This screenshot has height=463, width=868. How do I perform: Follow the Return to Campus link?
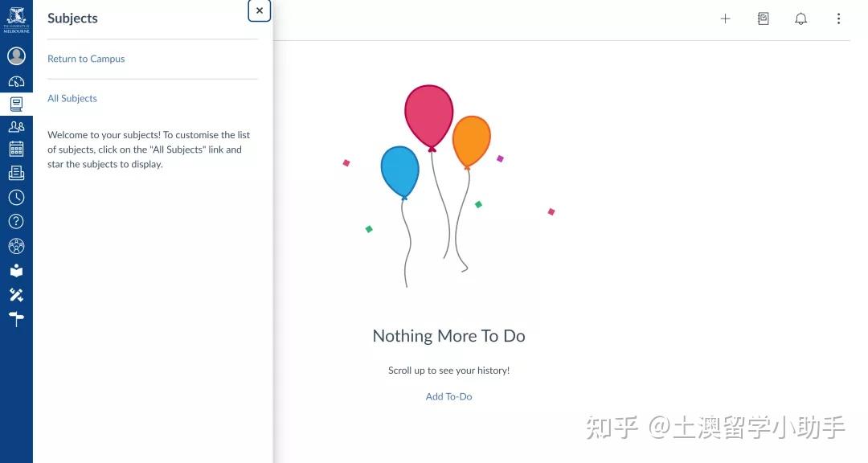click(x=86, y=58)
